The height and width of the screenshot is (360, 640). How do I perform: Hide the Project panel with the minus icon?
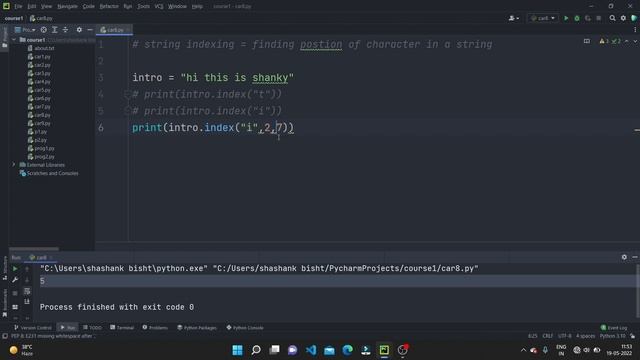click(90, 30)
